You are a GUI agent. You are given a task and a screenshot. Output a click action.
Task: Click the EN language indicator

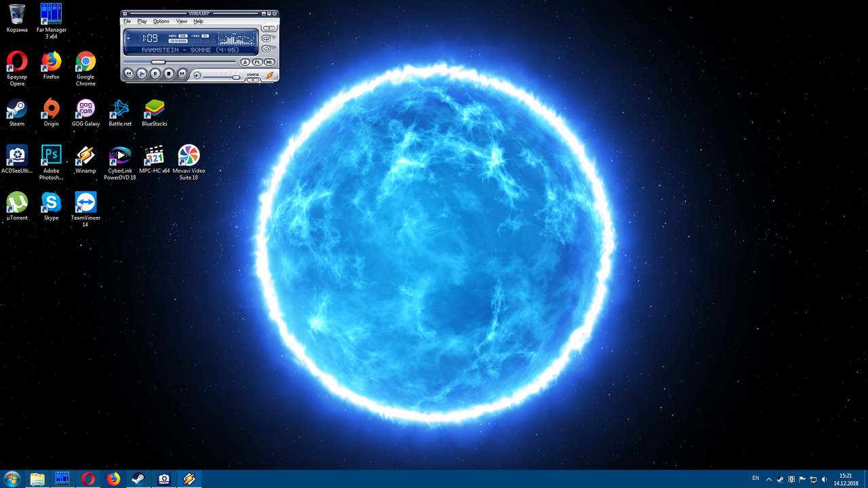tap(755, 478)
